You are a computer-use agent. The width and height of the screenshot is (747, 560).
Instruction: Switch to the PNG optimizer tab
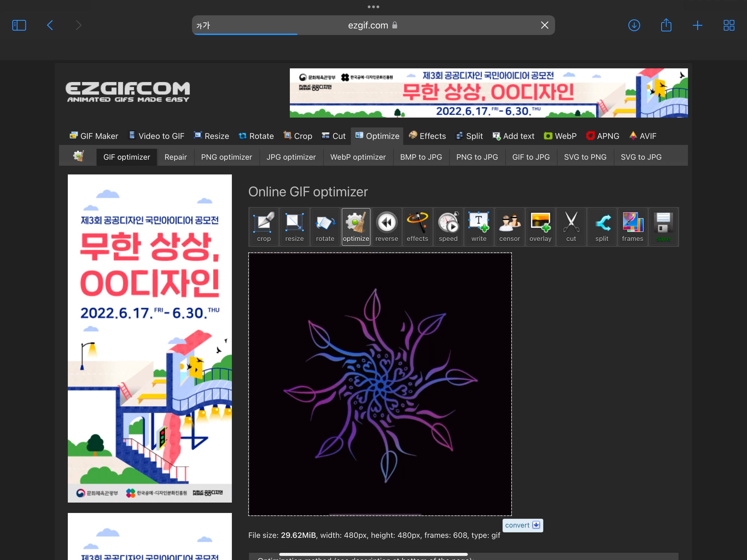tap(226, 157)
